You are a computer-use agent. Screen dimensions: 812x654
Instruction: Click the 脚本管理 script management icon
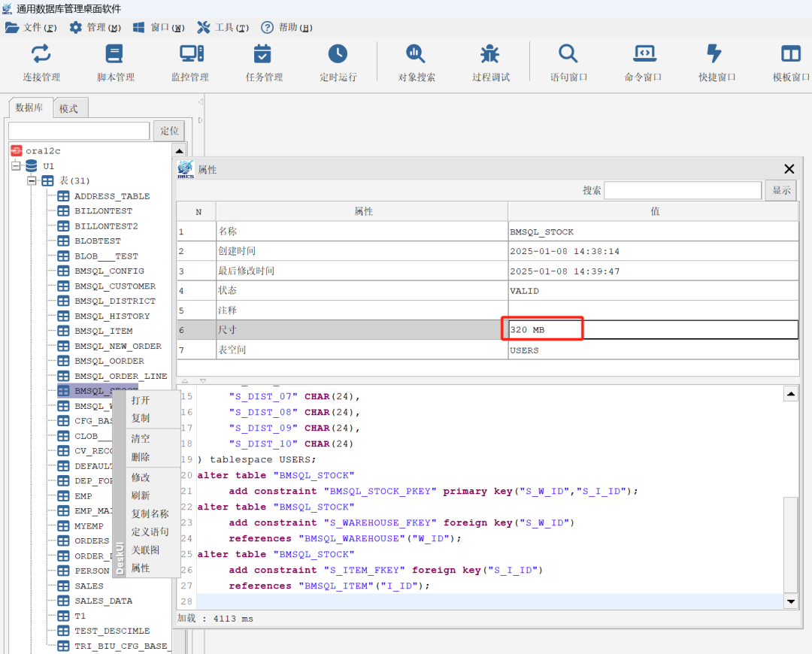click(x=114, y=54)
